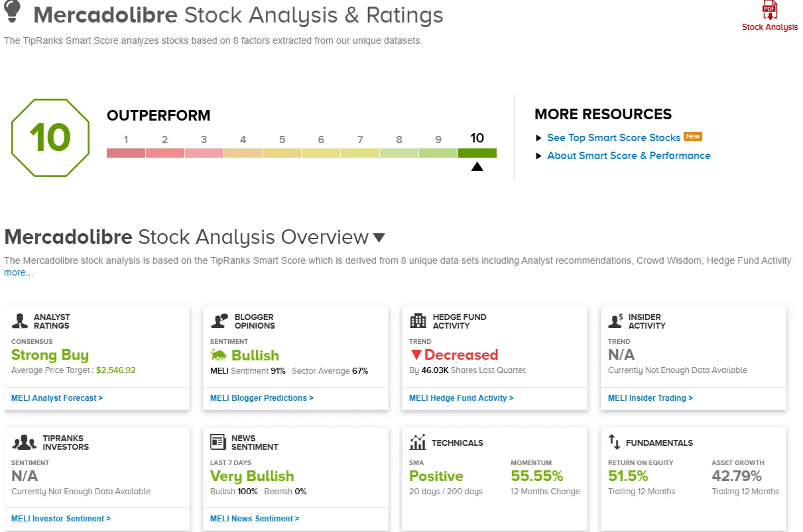Viewport: 803px width, 532px height.
Task: Click the Fundamentals arrows icon
Action: (x=614, y=442)
